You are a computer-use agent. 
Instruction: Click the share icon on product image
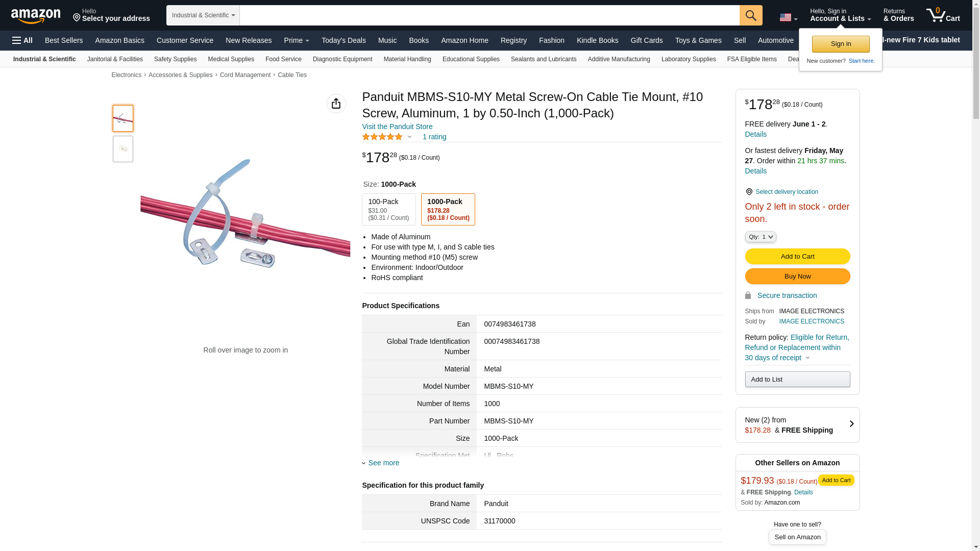coord(336,104)
